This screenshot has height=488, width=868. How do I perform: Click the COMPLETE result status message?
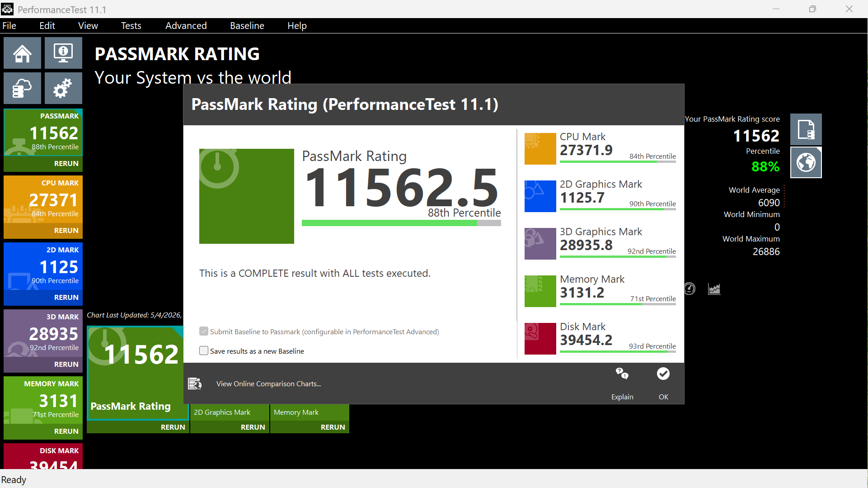click(x=315, y=273)
